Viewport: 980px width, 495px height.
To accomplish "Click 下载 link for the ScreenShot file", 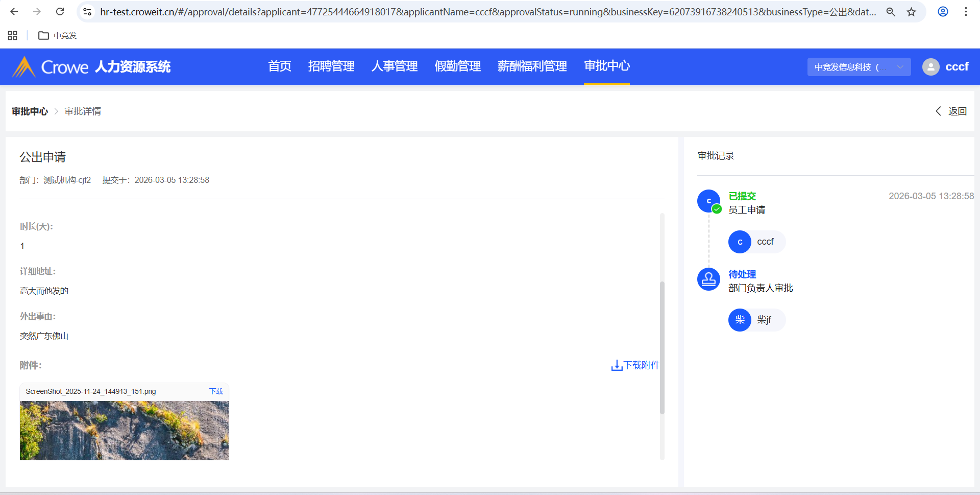I will pyautogui.click(x=216, y=391).
